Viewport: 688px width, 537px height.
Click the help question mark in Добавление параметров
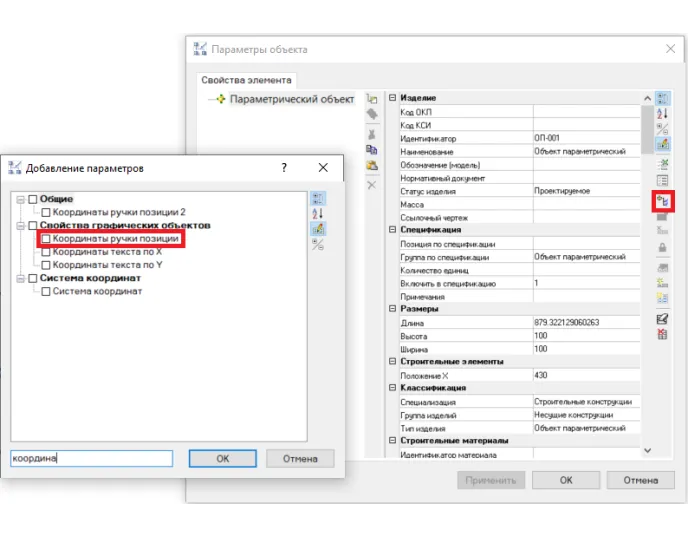[x=284, y=168]
